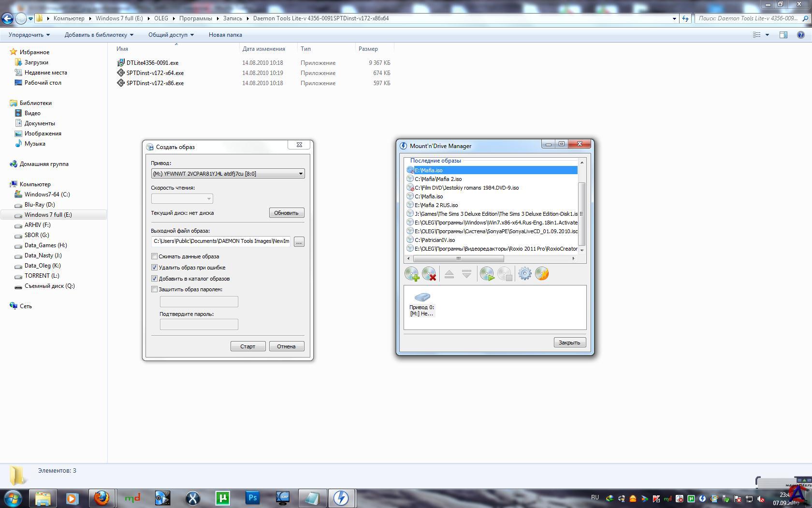This screenshot has height=508, width=812.
Task: Click the Обновить button
Action: (286, 213)
